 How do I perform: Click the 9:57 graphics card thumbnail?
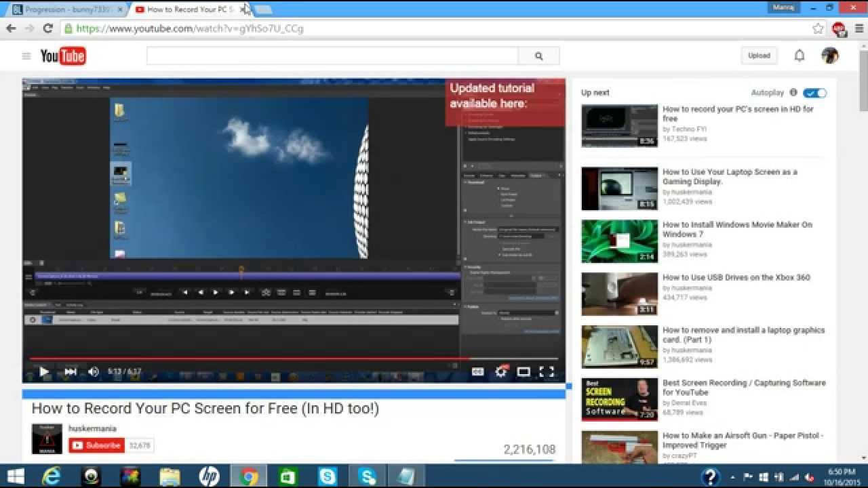[619, 347]
